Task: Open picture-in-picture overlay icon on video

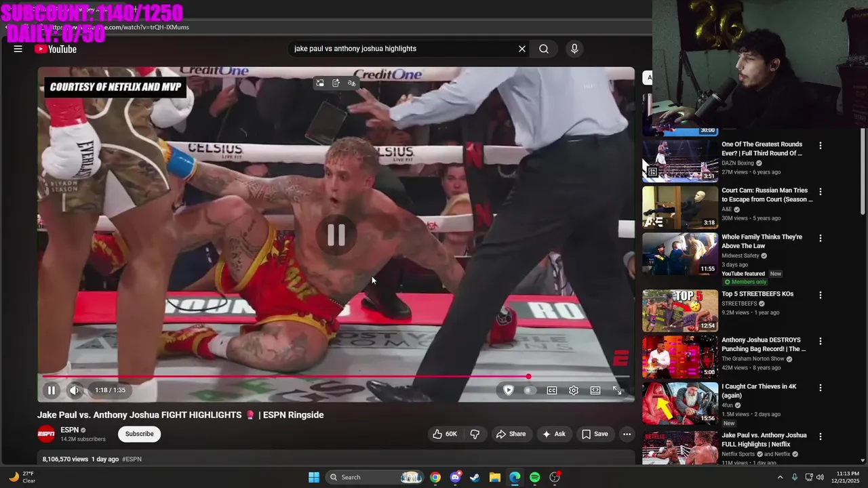Action: tap(319, 83)
